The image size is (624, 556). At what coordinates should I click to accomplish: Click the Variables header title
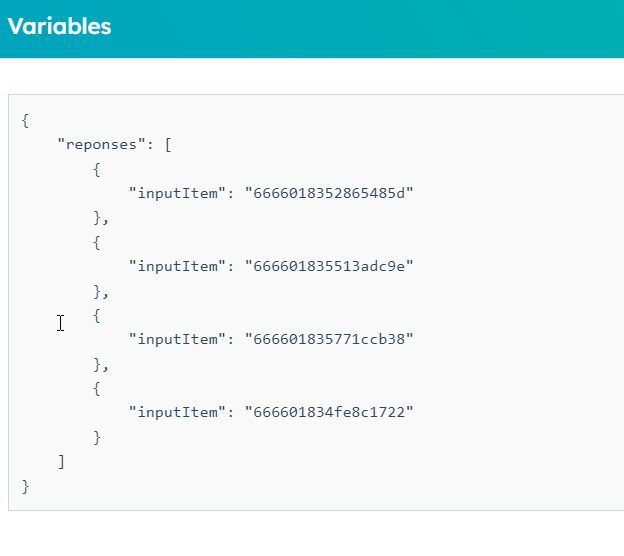tap(59, 27)
